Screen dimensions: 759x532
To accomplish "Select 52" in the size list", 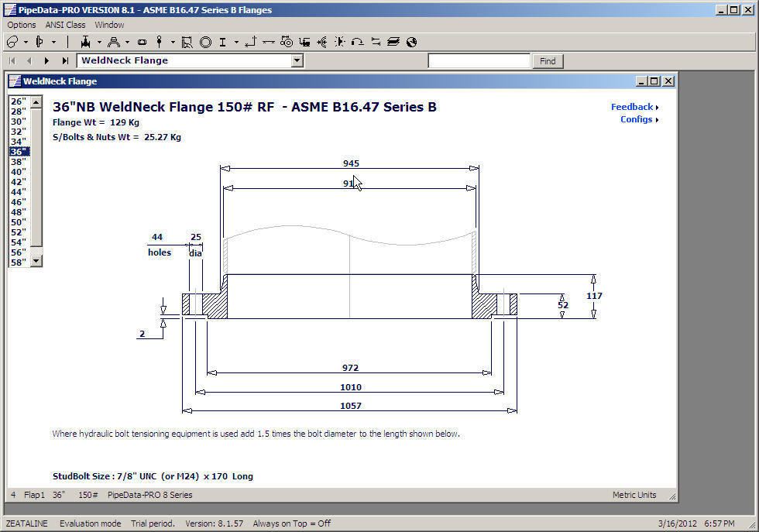I will 19,232.
